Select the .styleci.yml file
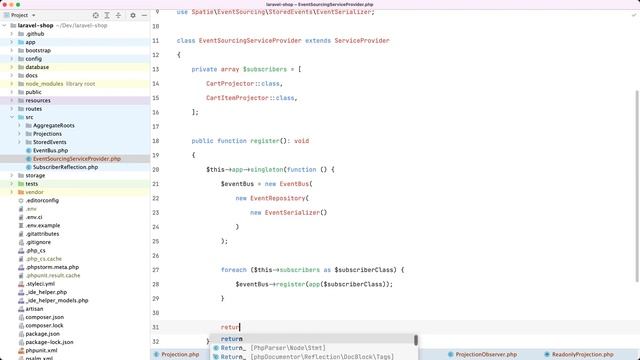The height and width of the screenshot is (360, 640). coord(40,284)
